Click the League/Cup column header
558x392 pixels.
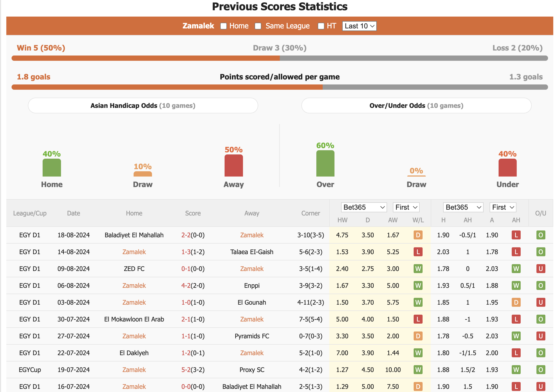pos(30,213)
